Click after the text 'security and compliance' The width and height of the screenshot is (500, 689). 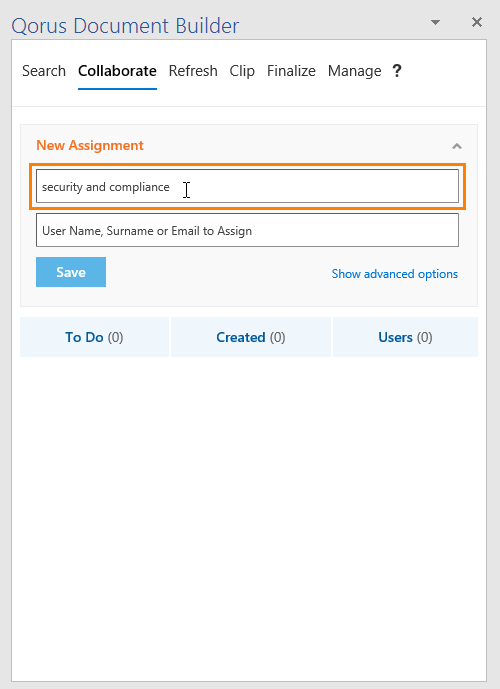point(173,187)
